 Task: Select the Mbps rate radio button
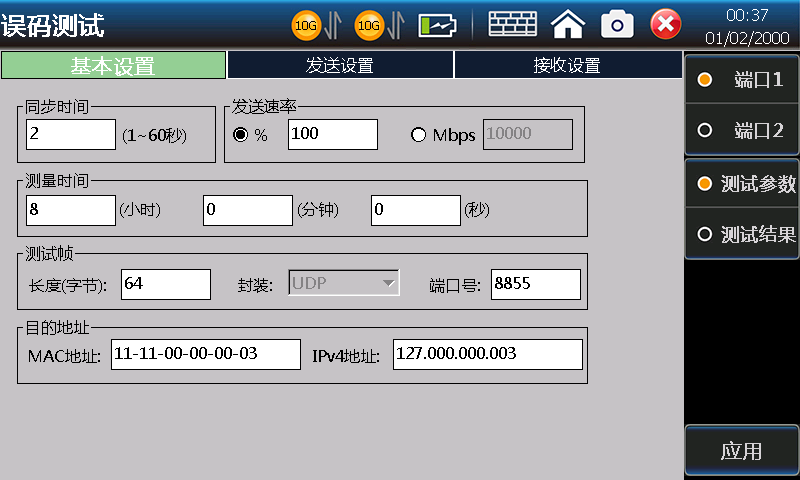tap(419, 135)
